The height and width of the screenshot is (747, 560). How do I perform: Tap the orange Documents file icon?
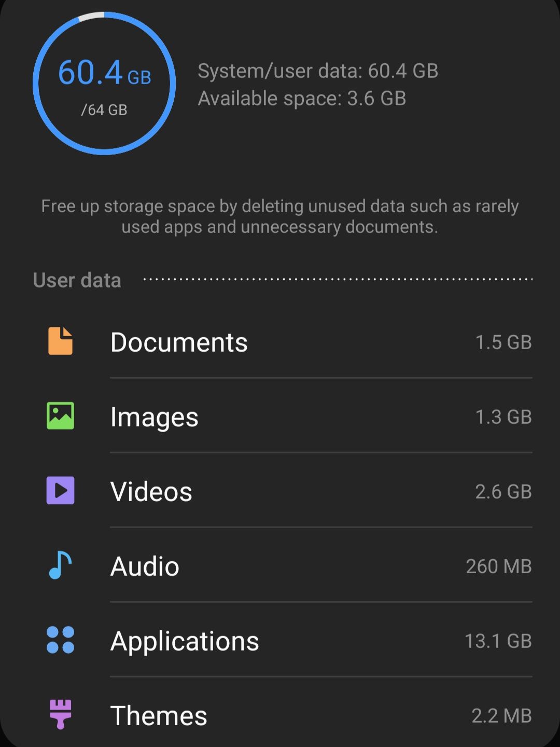pos(60,341)
